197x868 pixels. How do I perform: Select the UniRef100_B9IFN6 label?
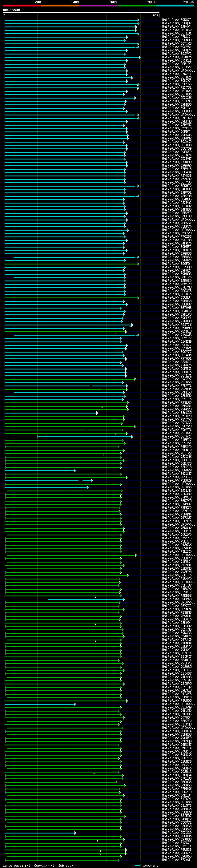pos(177,101)
